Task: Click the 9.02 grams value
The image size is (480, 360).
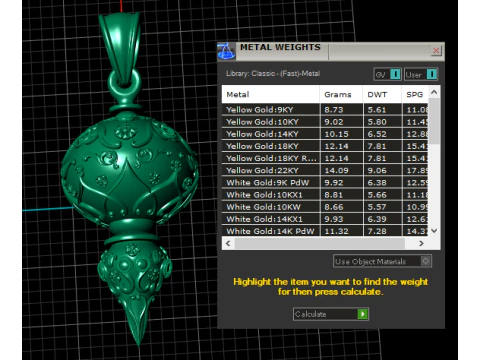Action: pos(334,122)
